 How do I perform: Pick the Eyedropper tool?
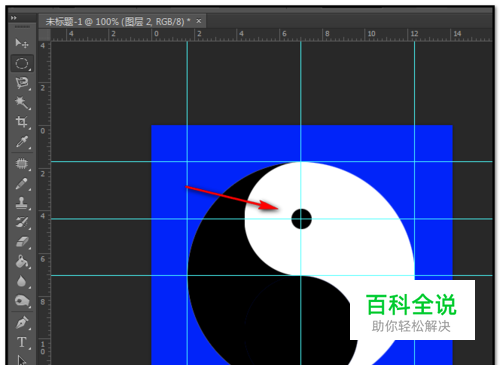(22, 142)
